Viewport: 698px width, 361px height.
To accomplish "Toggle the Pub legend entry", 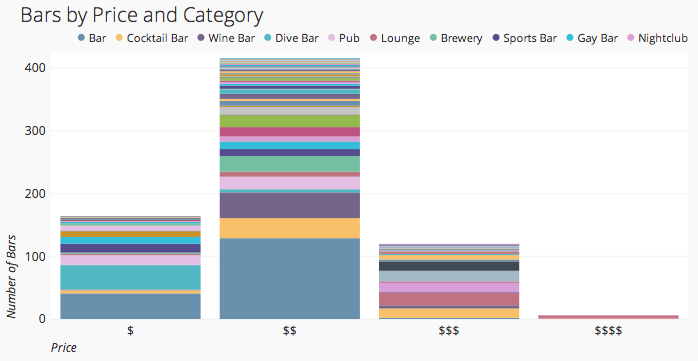I will click(x=344, y=38).
